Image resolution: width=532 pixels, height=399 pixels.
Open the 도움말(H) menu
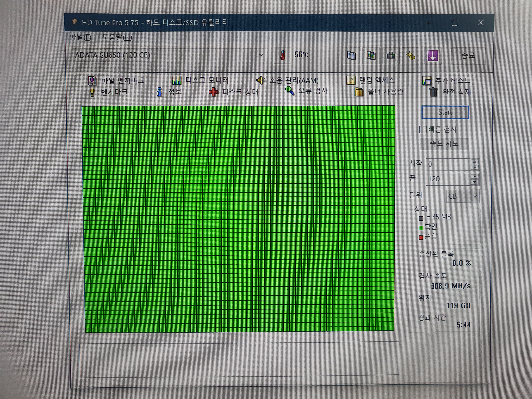pyautogui.click(x=117, y=37)
